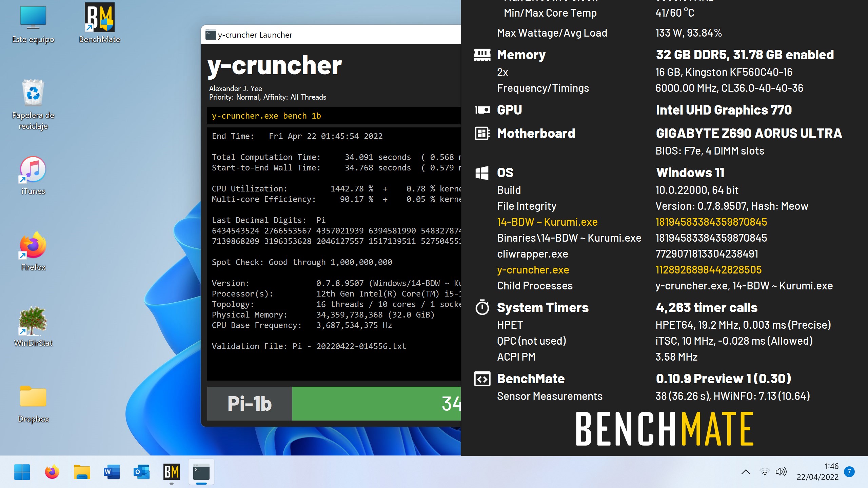Click 6000.00 MHz timings value
Viewport: 868px width, 488px height.
point(729,88)
